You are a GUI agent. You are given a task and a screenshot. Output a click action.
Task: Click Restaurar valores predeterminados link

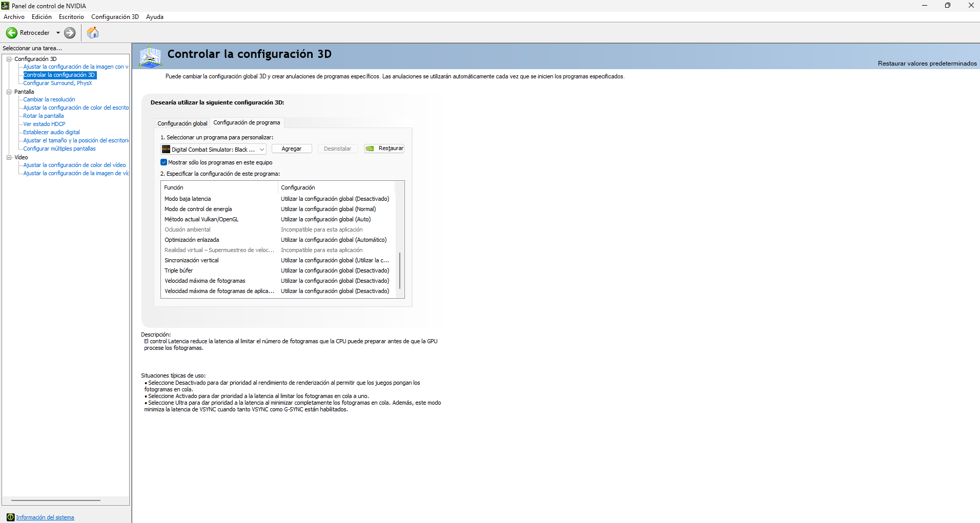tap(927, 64)
